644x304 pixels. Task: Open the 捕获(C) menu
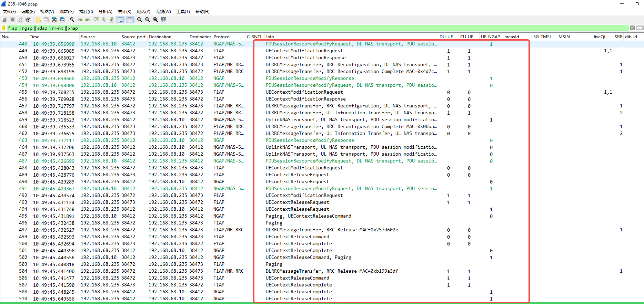click(x=86, y=12)
